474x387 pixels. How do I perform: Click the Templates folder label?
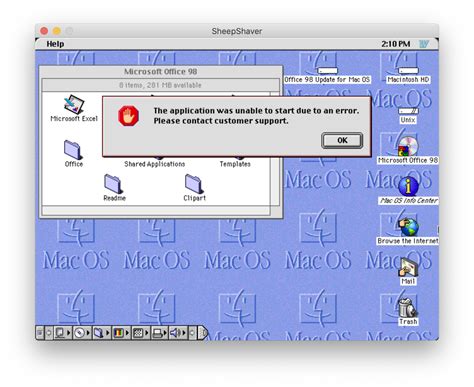coord(235,164)
